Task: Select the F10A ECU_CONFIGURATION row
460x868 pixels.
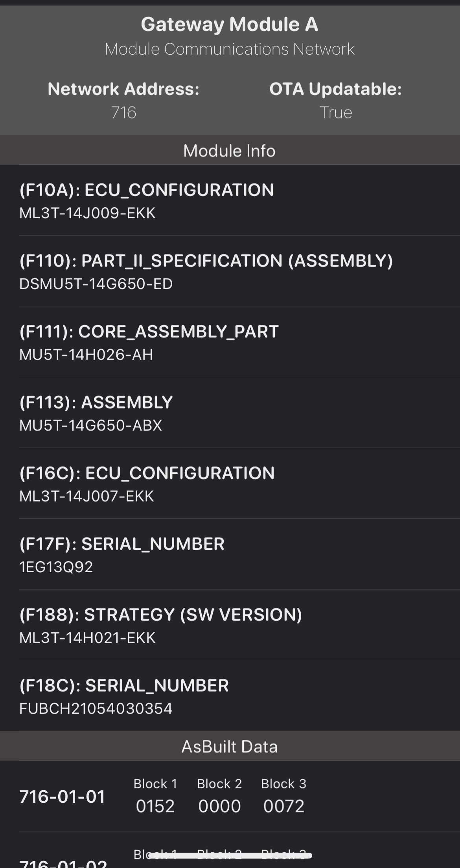Action: pos(230,201)
